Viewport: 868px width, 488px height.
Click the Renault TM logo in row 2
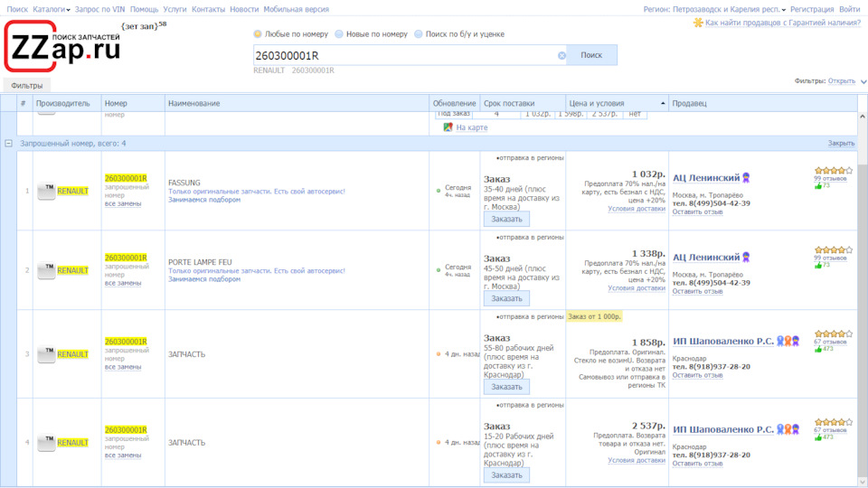click(x=46, y=270)
